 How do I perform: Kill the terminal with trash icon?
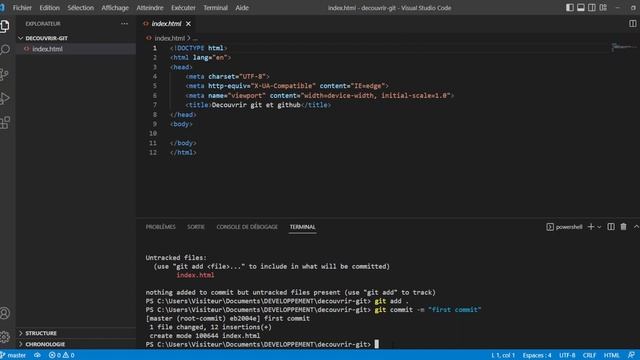(623, 227)
